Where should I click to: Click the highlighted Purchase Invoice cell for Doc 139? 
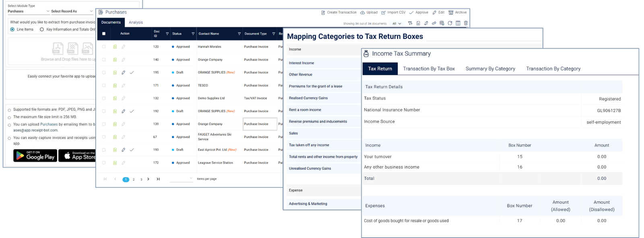pyautogui.click(x=260, y=124)
